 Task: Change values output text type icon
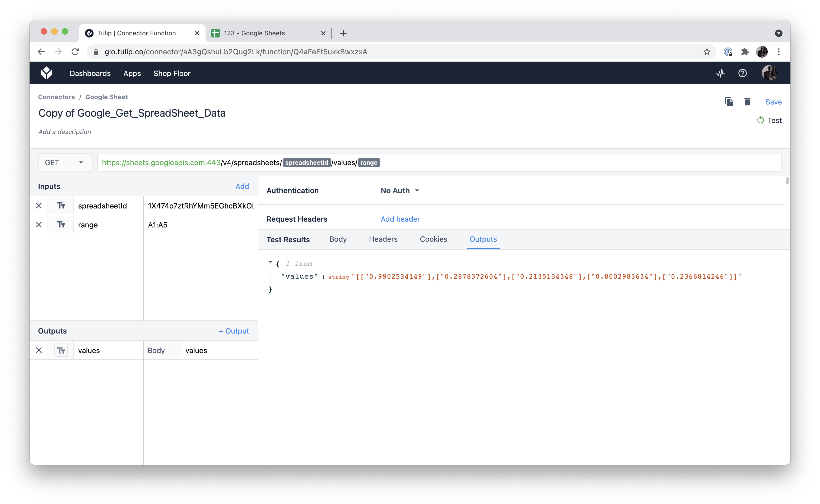[61, 350]
